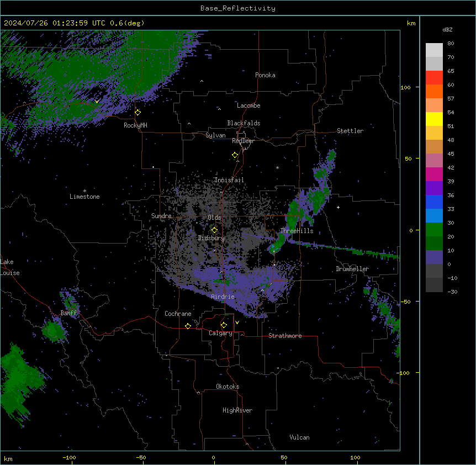
Task: Click the 50 tick on the bottom axis
Action: click(x=284, y=457)
